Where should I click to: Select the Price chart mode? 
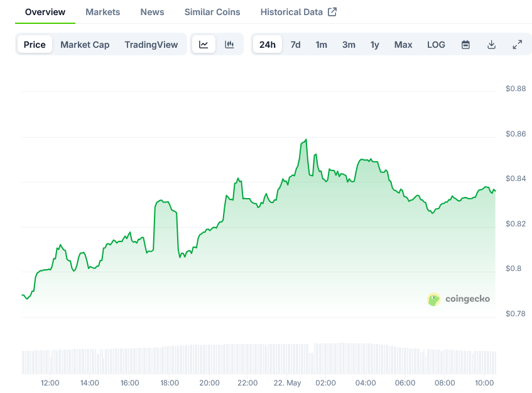[35, 45]
